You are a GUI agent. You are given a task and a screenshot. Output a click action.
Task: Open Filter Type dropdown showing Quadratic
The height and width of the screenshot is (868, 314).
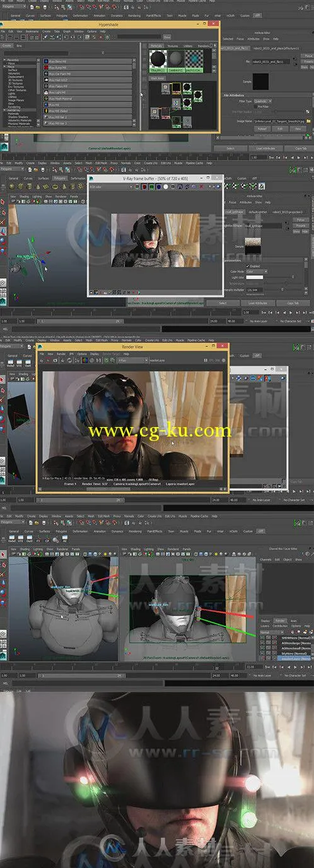(x=262, y=101)
